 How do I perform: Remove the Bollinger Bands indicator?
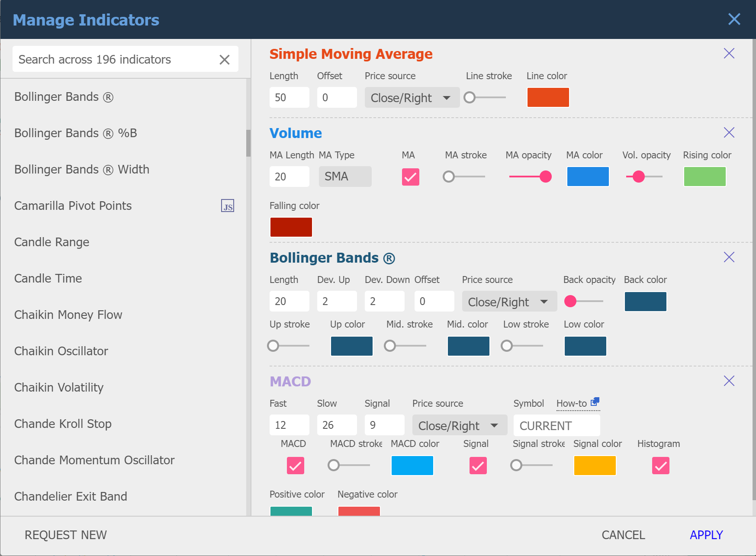click(729, 257)
